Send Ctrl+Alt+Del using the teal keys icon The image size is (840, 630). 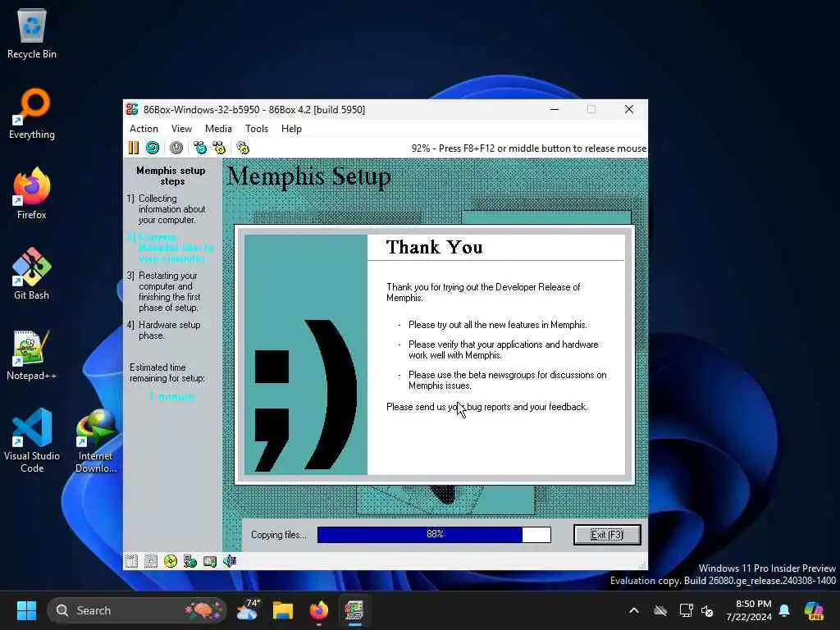(x=200, y=148)
